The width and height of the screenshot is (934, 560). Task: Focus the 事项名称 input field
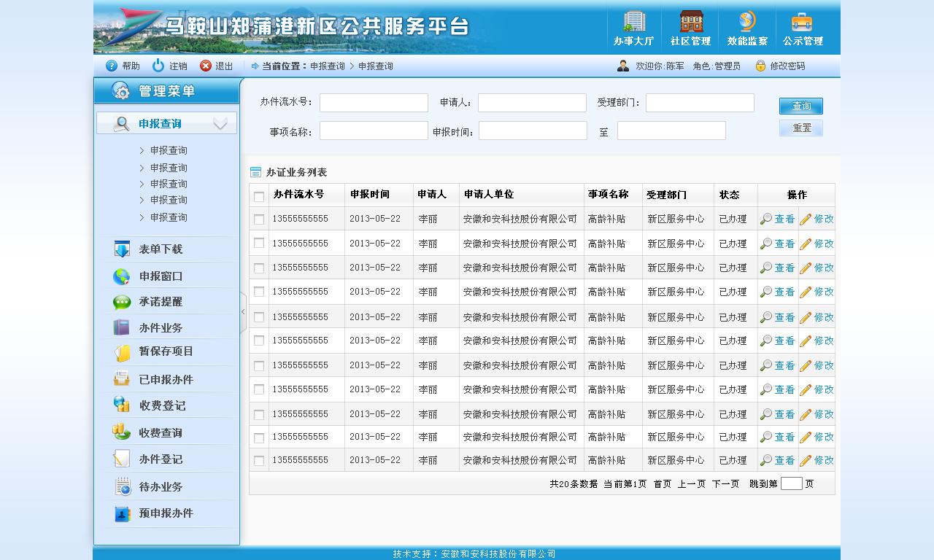(x=374, y=131)
